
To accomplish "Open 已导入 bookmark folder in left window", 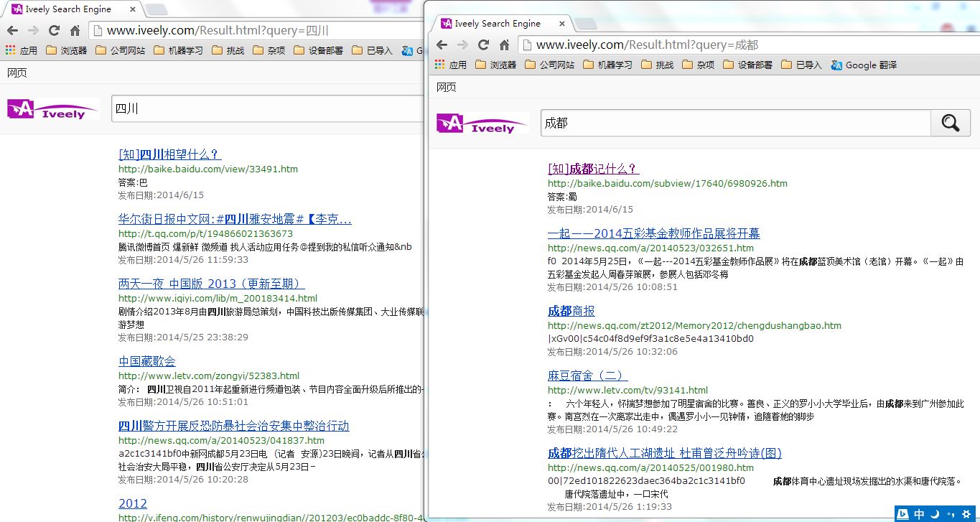I will [373, 51].
